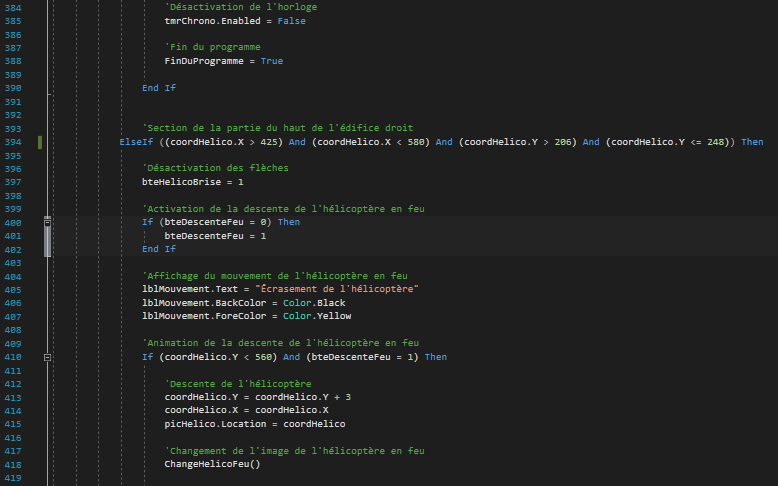This screenshot has height=486, width=778.
Task: Click the condition coordHelico.Y <= 248
Action: (x=667, y=142)
